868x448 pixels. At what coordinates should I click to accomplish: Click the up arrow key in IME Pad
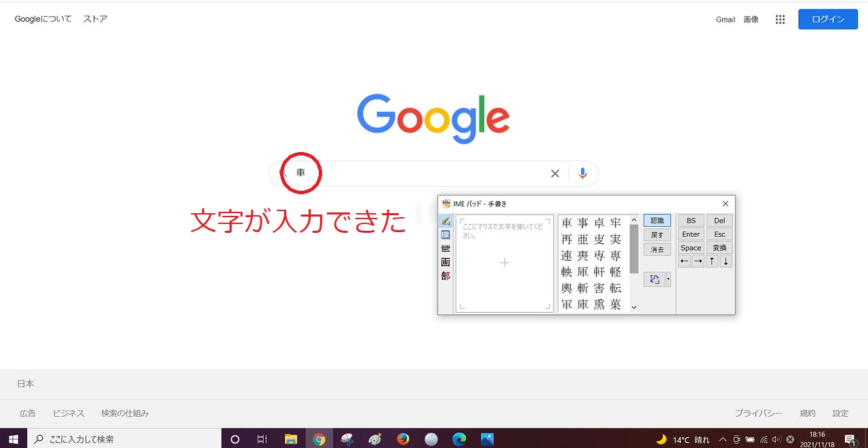[712, 261]
